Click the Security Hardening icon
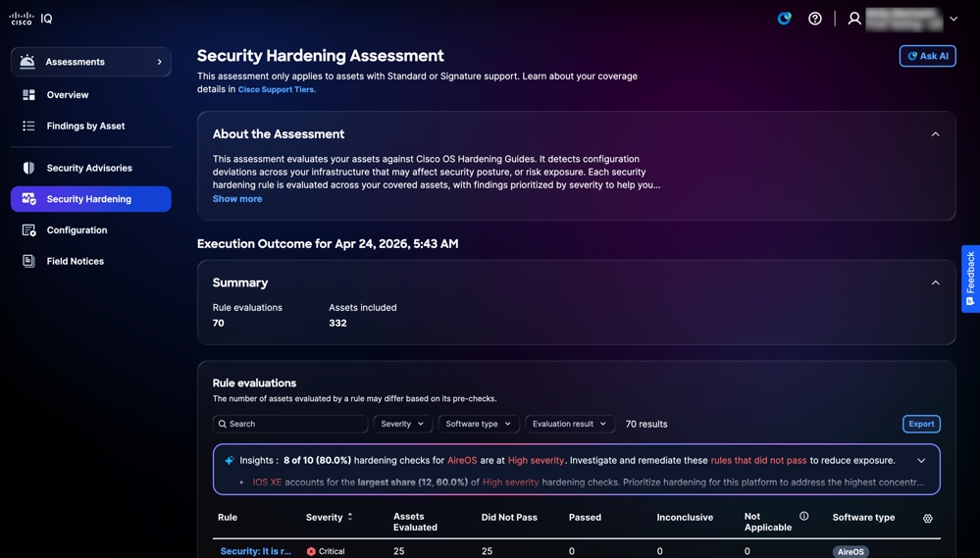 28,199
